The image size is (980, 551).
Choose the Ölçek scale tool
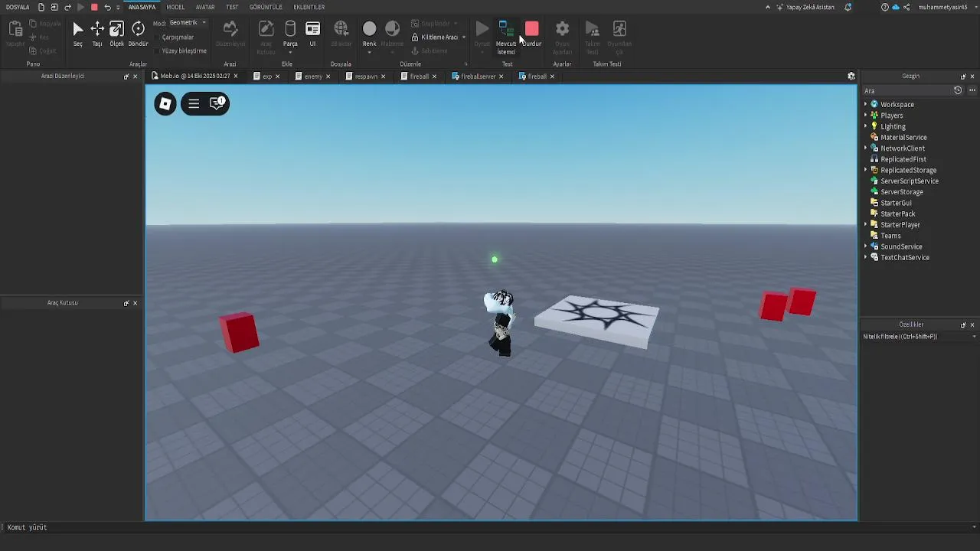(116, 34)
